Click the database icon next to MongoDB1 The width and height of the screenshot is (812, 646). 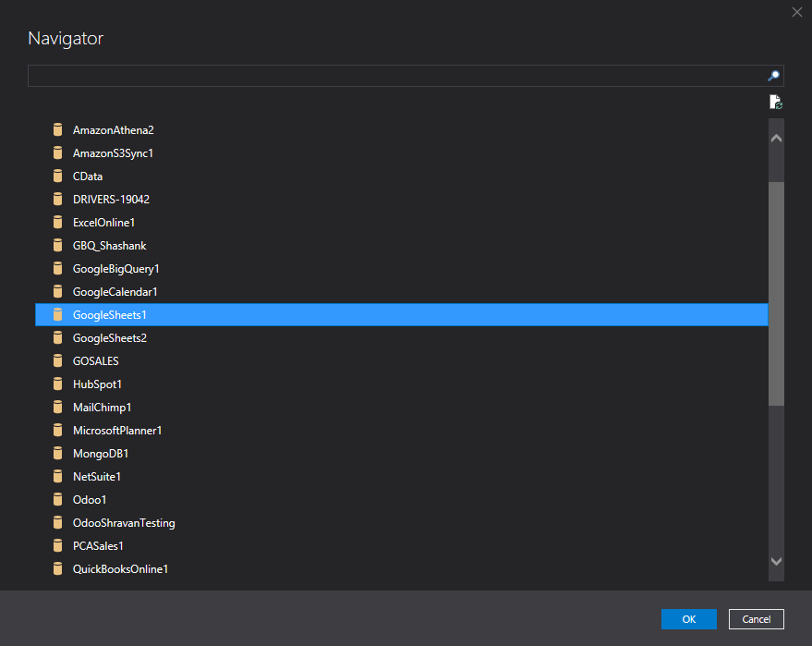(x=58, y=453)
